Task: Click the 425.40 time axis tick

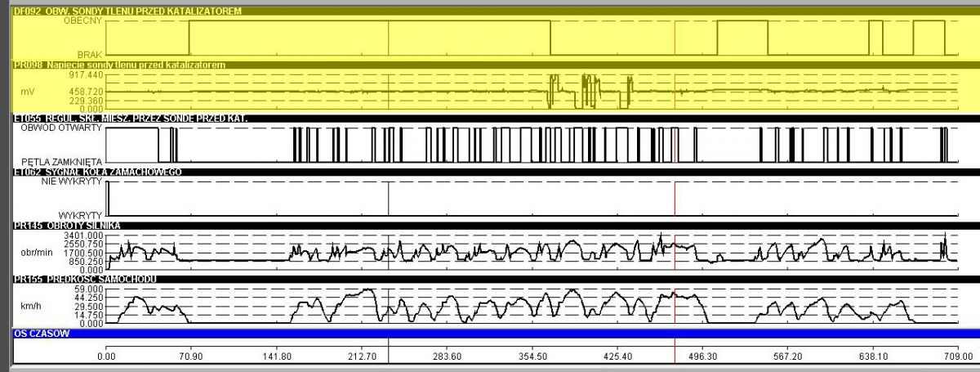Action: 617,356
